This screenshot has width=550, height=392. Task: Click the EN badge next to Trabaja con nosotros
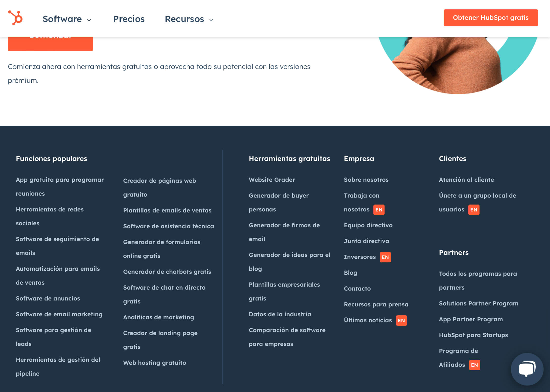point(378,209)
